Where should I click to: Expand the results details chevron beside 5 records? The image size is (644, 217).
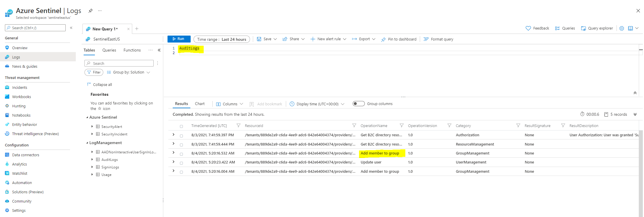tap(635, 114)
